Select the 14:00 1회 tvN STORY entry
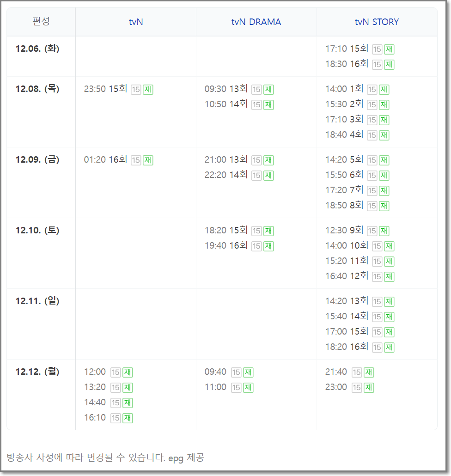The image size is (451, 476). point(344,89)
